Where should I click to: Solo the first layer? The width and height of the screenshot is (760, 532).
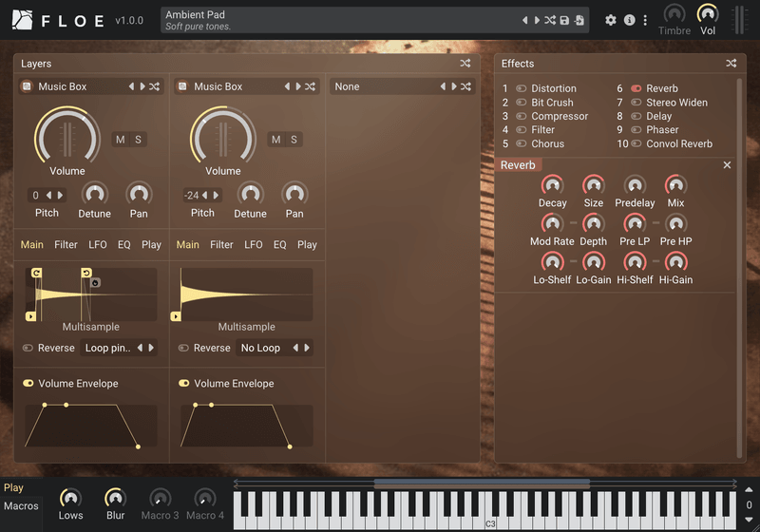coord(138,140)
